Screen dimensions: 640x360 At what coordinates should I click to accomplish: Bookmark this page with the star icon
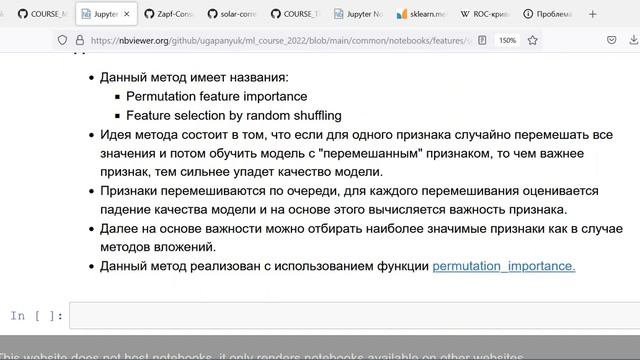tap(533, 40)
